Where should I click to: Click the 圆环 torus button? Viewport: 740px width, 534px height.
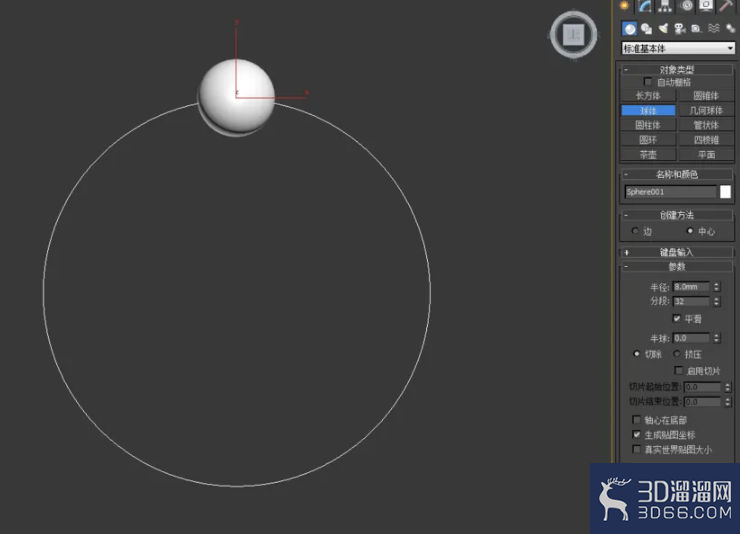tap(648, 140)
